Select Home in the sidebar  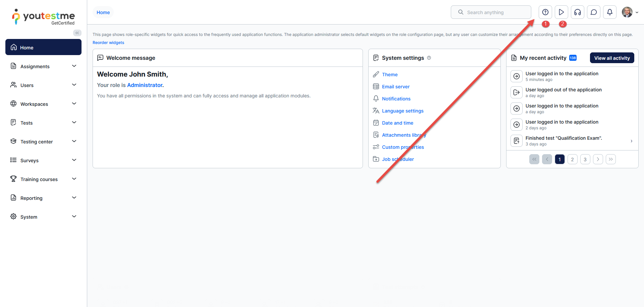pyautogui.click(x=43, y=47)
